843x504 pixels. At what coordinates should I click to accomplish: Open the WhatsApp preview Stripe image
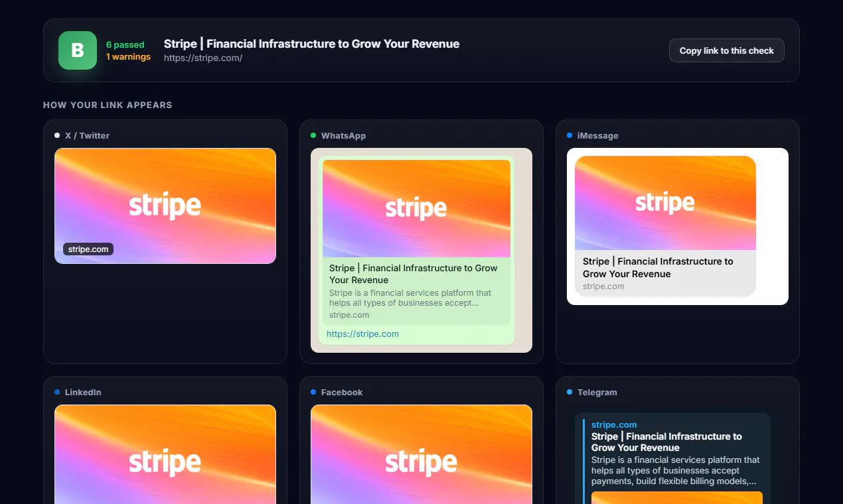(416, 208)
